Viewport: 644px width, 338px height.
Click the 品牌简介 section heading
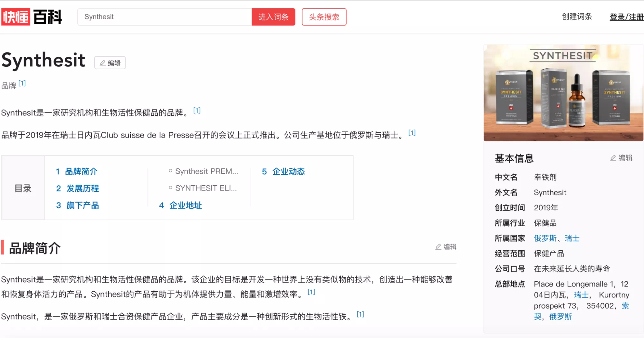tap(35, 248)
